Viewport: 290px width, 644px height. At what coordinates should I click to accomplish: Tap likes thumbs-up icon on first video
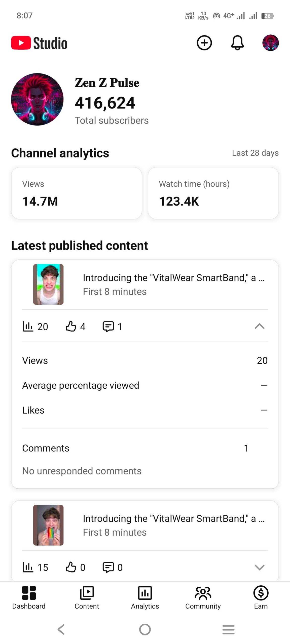pyautogui.click(x=71, y=326)
